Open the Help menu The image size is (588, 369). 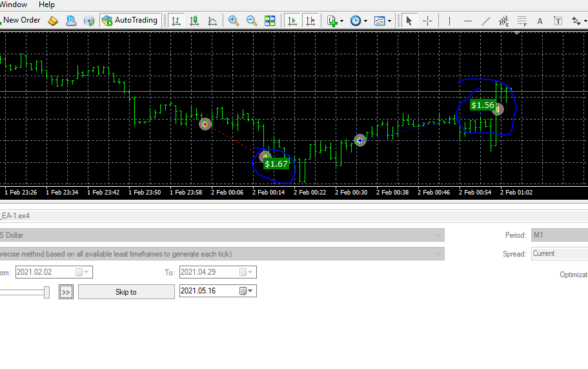coord(46,5)
